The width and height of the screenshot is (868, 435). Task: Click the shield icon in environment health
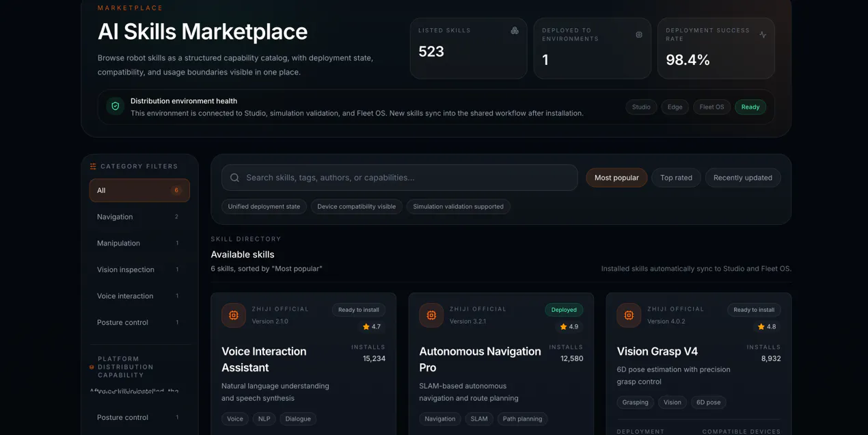(x=116, y=107)
